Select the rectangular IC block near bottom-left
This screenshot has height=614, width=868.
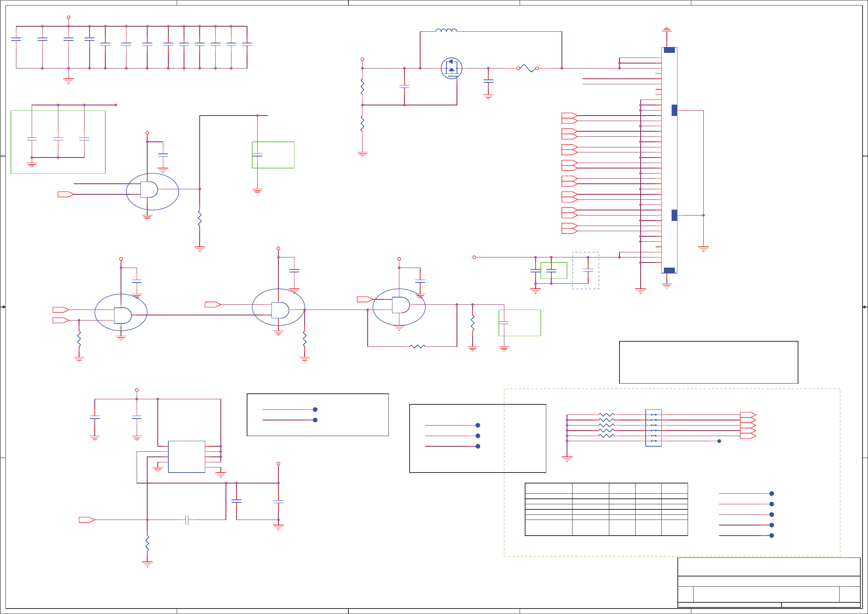click(186, 456)
